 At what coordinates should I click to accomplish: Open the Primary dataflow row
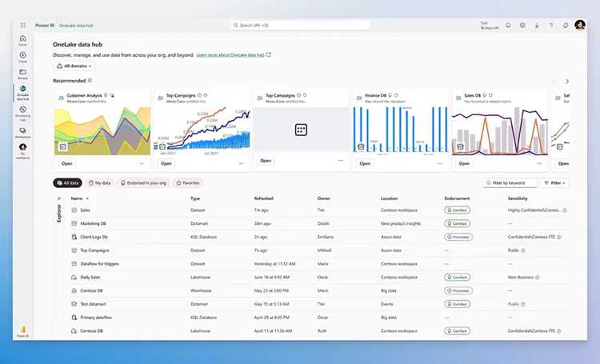[319, 318]
